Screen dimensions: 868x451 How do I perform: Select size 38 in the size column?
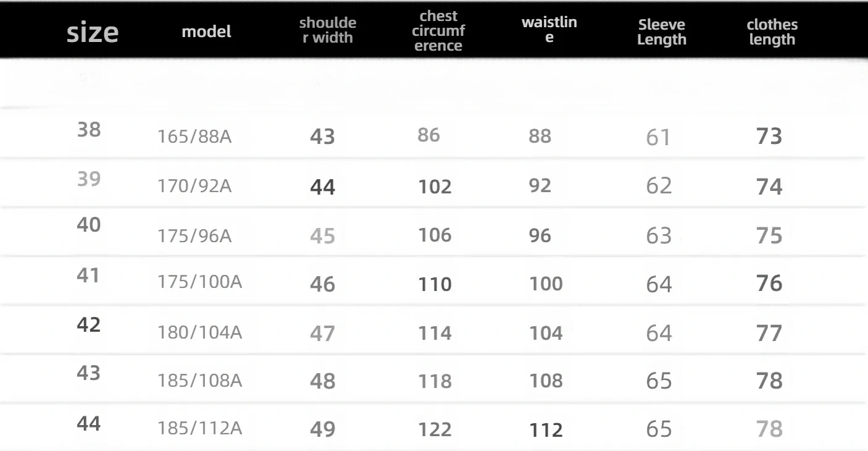(x=89, y=130)
